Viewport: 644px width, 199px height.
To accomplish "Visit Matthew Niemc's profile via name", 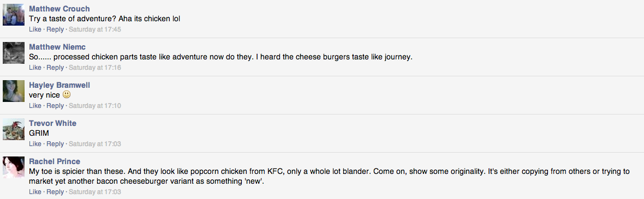I will [x=57, y=47].
